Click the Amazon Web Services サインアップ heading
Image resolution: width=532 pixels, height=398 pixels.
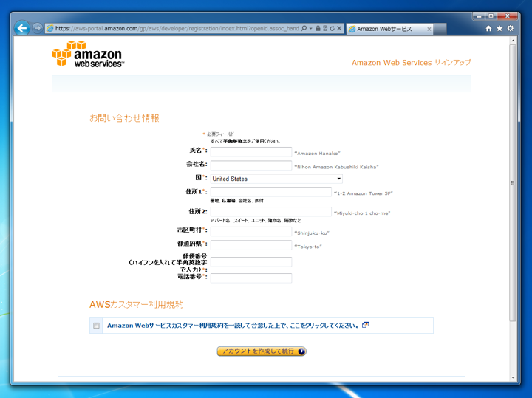[x=412, y=62]
